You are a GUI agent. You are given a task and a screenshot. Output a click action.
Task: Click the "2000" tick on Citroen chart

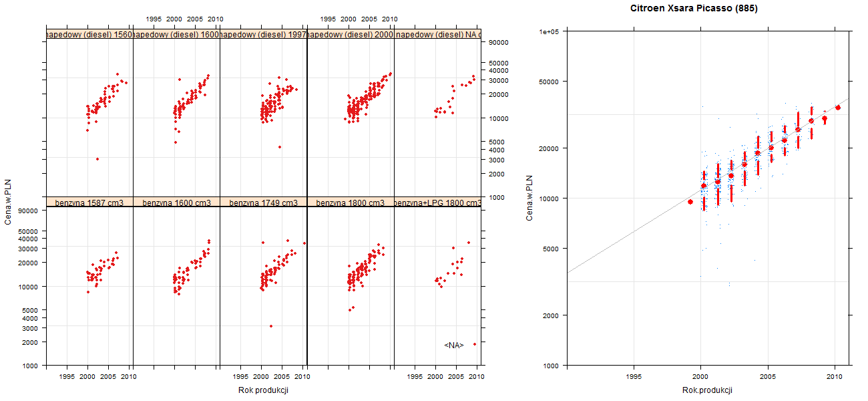pyautogui.click(x=552, y=315)
